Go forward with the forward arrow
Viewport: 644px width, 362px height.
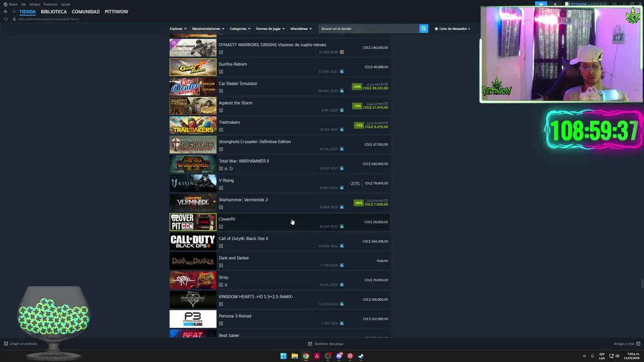coord(13,12)
